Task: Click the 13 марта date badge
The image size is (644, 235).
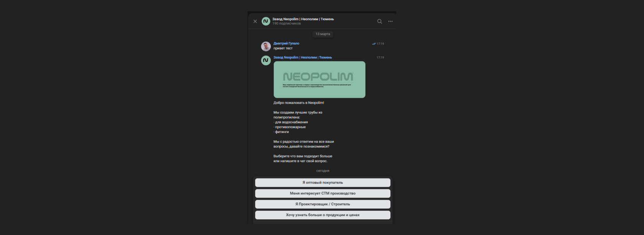Action: pos(322,34)
